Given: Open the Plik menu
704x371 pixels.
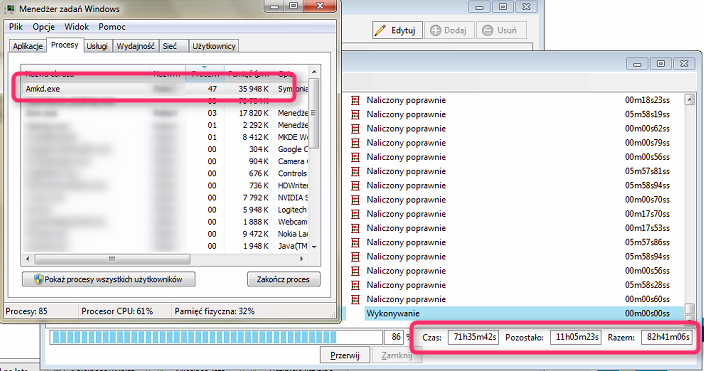Looking at the screenshot, I should pyautogui.click(x=16, y=27).
